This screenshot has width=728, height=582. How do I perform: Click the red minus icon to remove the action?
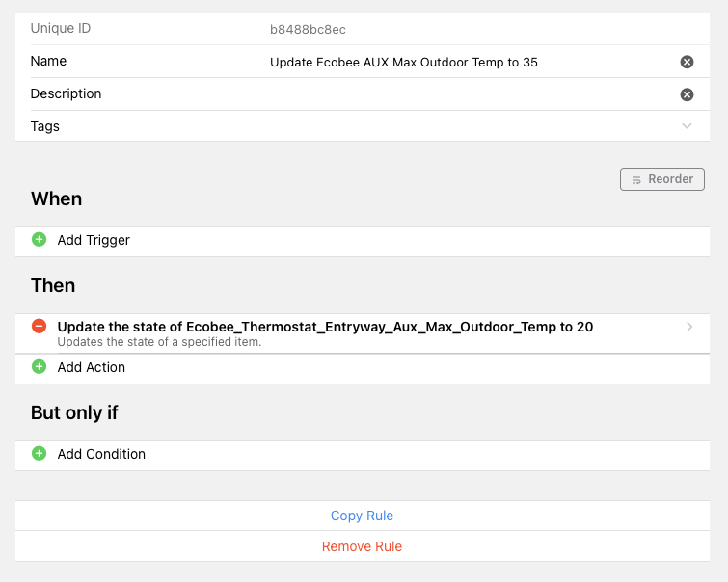[39, 327]
